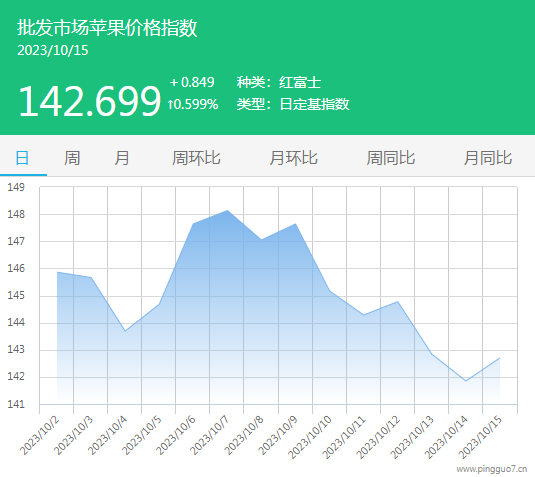Click the 2023/10/2 x-axis date label
This screenshot has height=477, width=535.
pos(39,435)
